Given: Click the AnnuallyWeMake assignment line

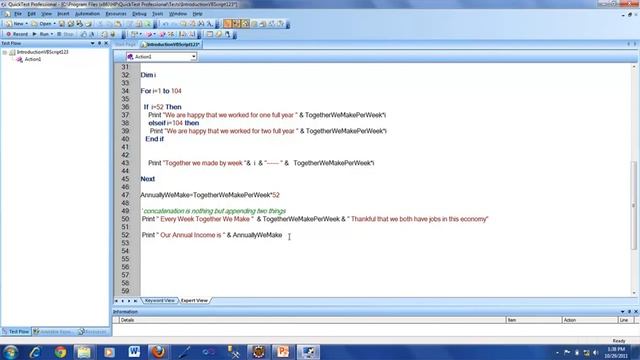Looking at the screenshot, I should 210,195.
